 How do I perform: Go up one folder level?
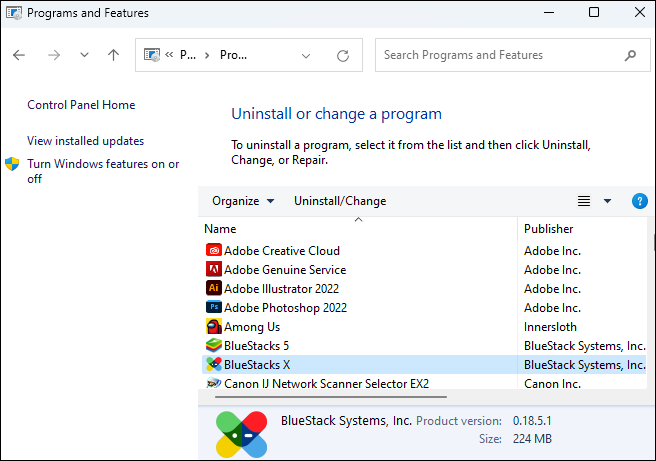click(113, 55)
